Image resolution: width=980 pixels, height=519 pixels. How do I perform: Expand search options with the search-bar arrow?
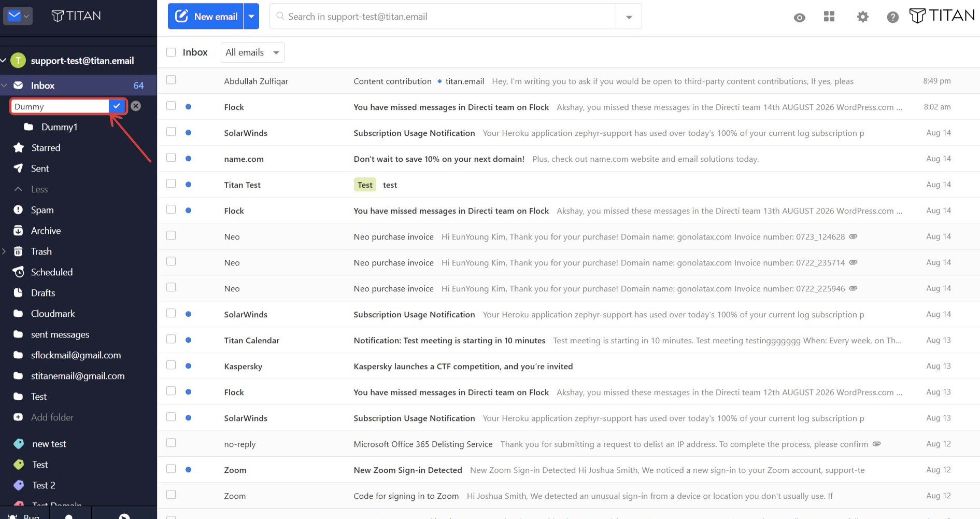coord(629,17)
